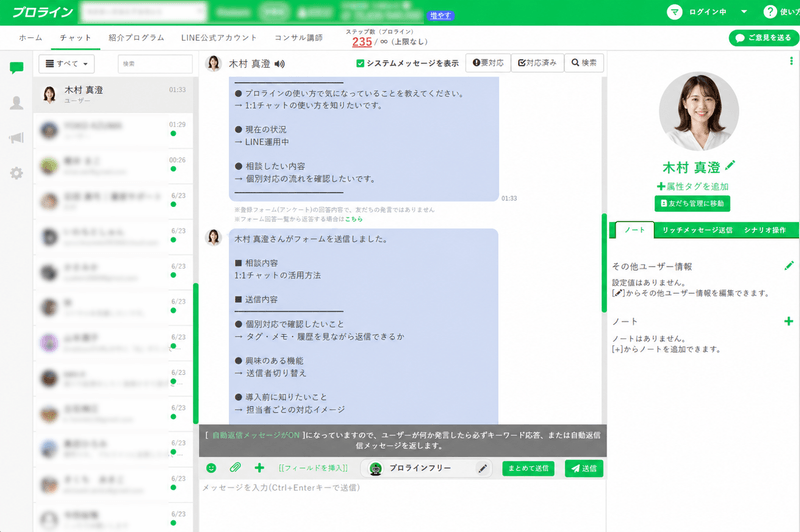Click the 対応済み button
Screen dimensions: 800x532
click(x=537, y=63)
